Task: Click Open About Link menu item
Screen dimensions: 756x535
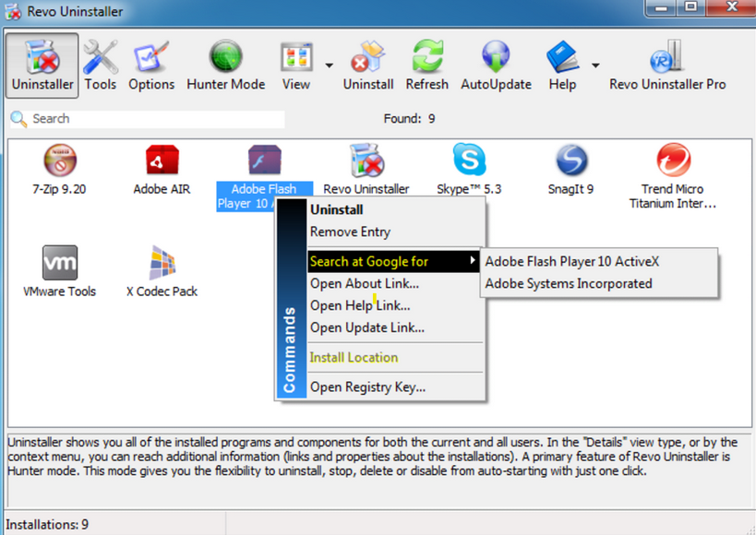Action: point(395,283)
